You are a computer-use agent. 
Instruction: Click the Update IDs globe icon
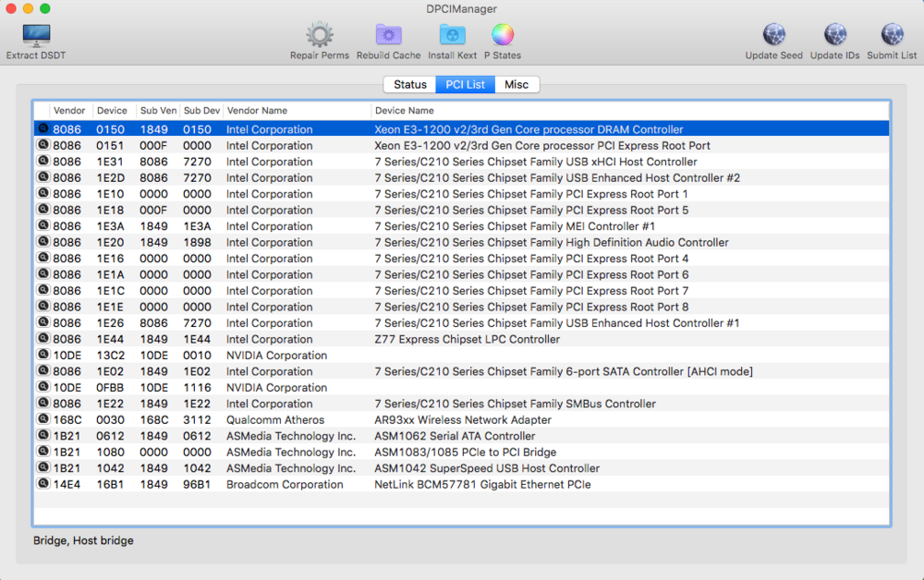[x=834, y=36]
